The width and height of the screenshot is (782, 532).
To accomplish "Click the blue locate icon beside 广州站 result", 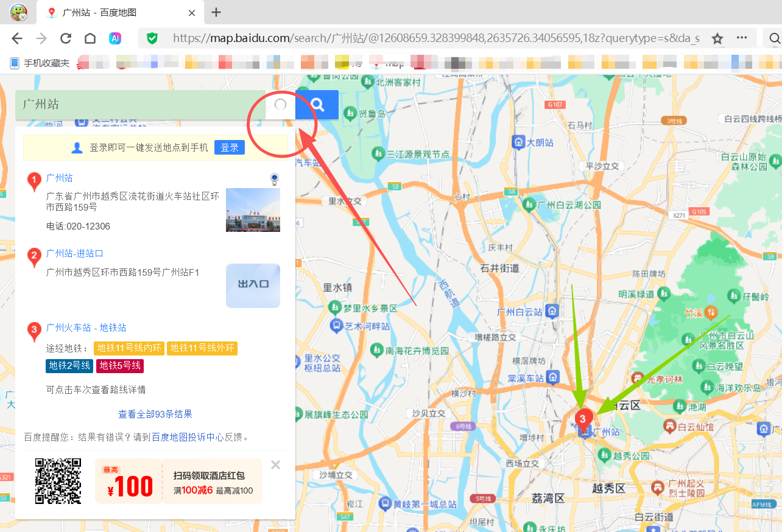I will click(274, 178).
